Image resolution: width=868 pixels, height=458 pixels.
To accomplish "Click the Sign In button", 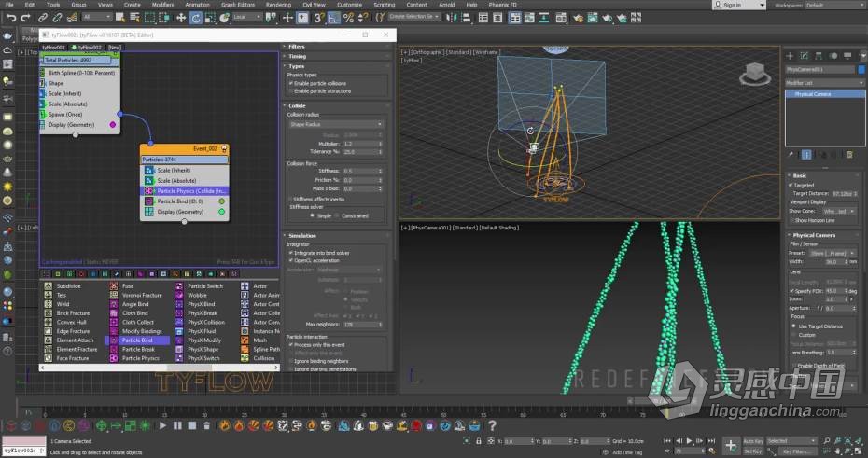I will 739,5.
